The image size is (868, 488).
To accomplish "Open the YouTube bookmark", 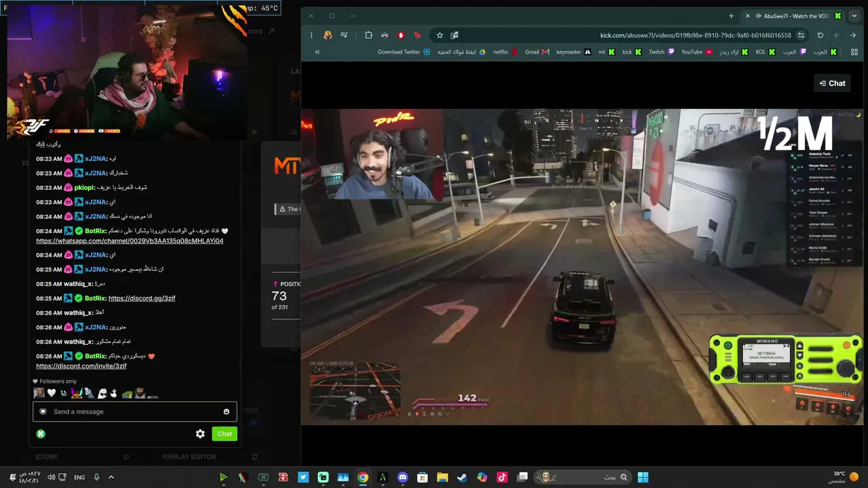I will coord(697,52).
